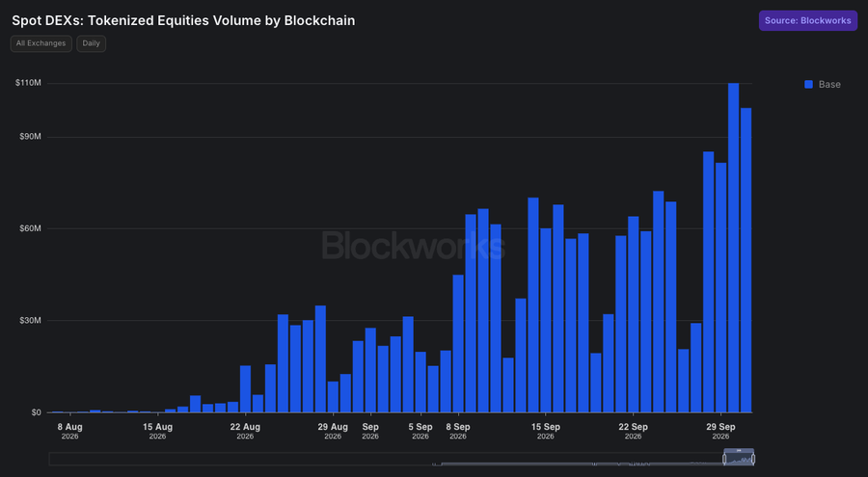
Task: Click the 8 Aug x-axis label
Action: (x=69, y=431)
